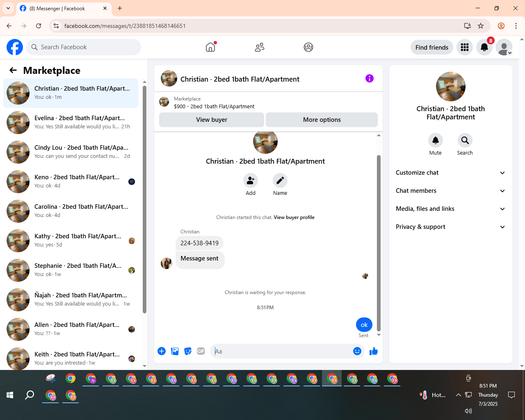Open Carolina conversation in list
This screenshot has width=525, height=420.
click(x=71, y=211)
